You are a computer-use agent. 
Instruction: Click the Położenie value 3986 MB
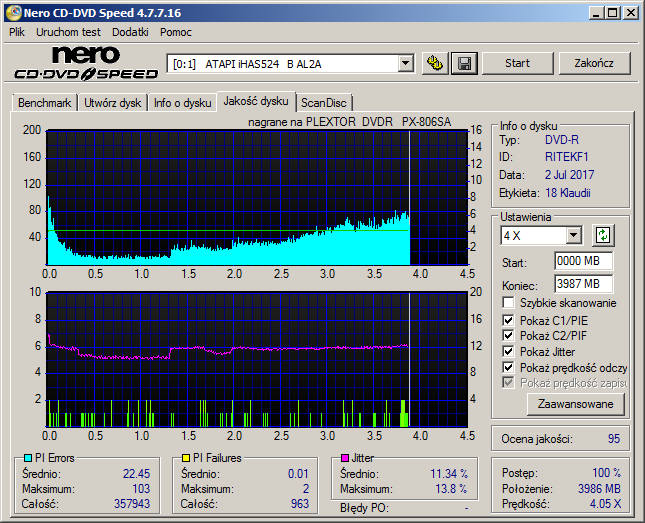599,488
